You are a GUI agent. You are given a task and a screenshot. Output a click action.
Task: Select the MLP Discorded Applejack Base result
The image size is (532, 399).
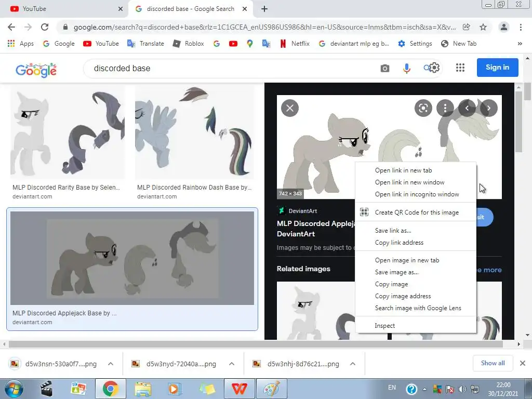tap(132, 269)
